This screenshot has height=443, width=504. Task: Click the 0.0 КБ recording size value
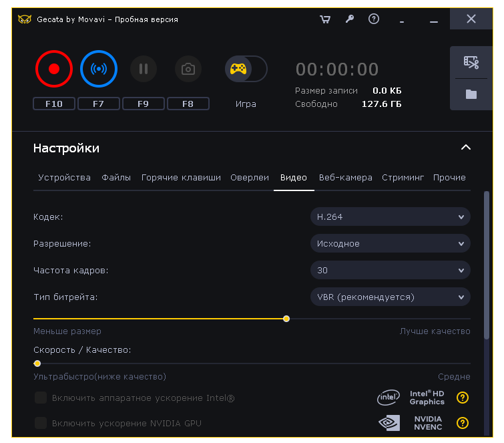click(x=387, y=91)
